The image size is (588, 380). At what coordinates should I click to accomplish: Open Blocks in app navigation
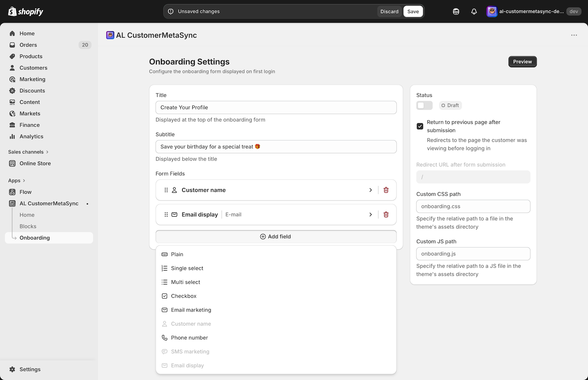[x=28, y=226]
